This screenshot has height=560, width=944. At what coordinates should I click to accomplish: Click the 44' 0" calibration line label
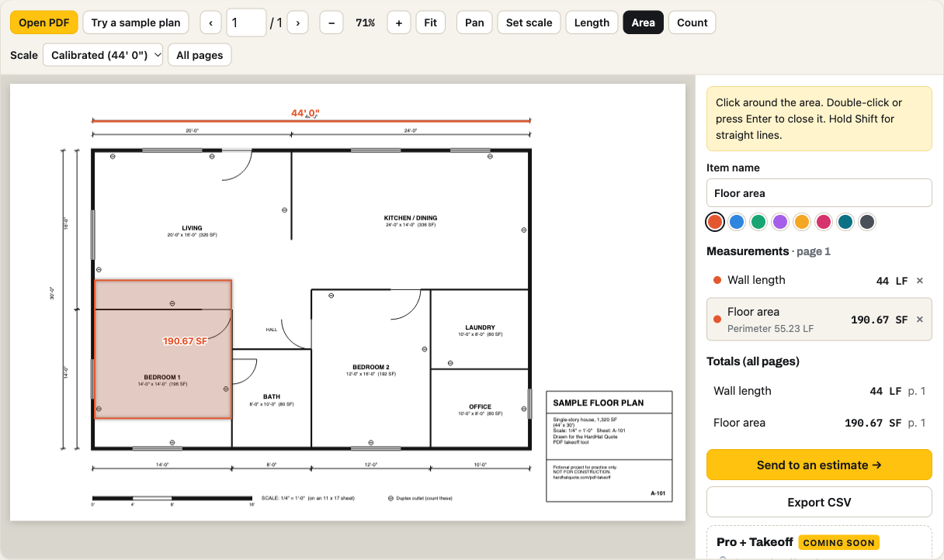click(x=305, y=113)
